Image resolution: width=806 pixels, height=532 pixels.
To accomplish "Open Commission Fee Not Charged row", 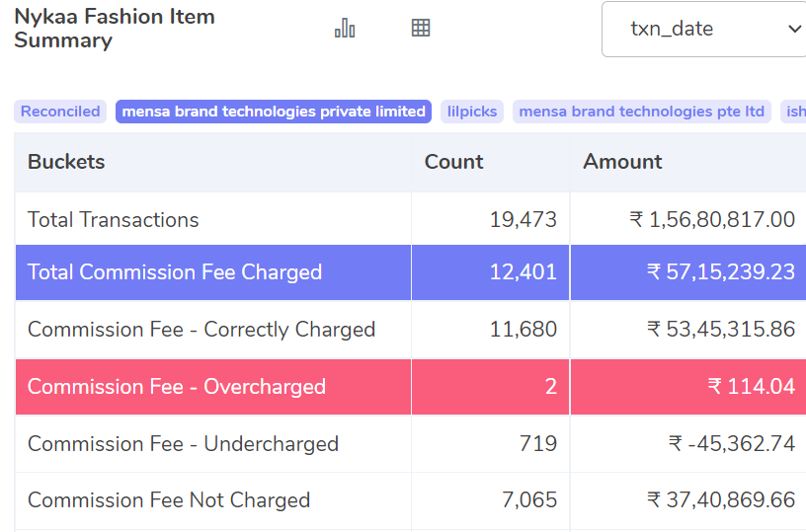I will coord(411,500).
